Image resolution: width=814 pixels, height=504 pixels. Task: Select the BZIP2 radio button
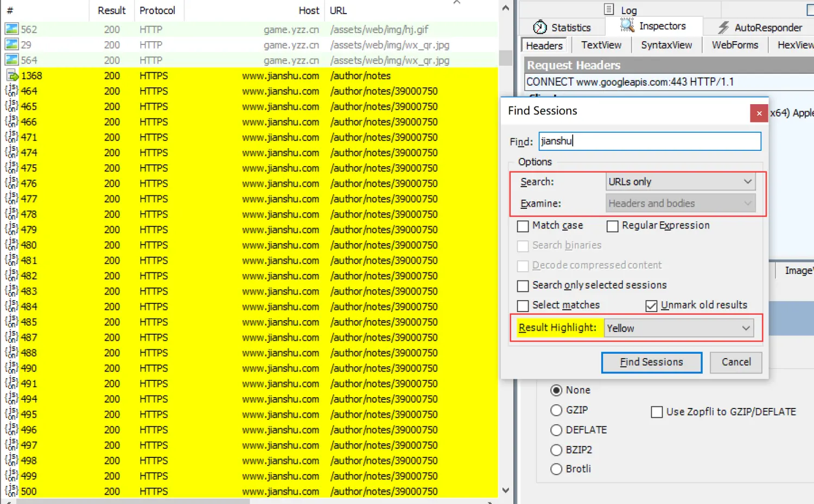coord(556,450)
